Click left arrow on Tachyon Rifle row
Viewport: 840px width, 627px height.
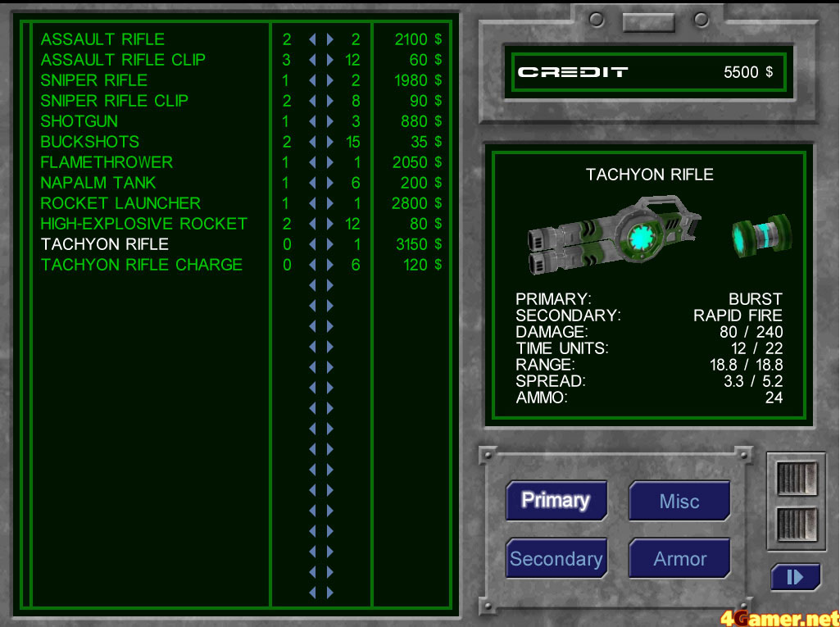312,244
